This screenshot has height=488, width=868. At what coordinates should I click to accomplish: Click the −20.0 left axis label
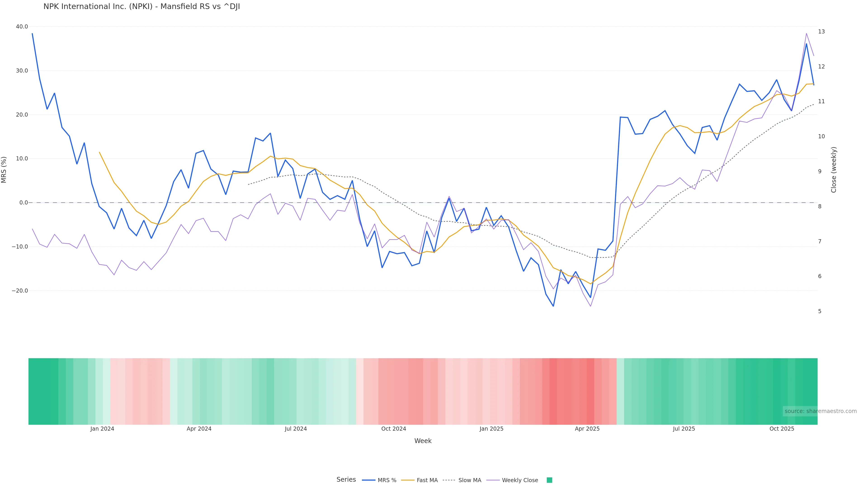click(x=20, y=291)
